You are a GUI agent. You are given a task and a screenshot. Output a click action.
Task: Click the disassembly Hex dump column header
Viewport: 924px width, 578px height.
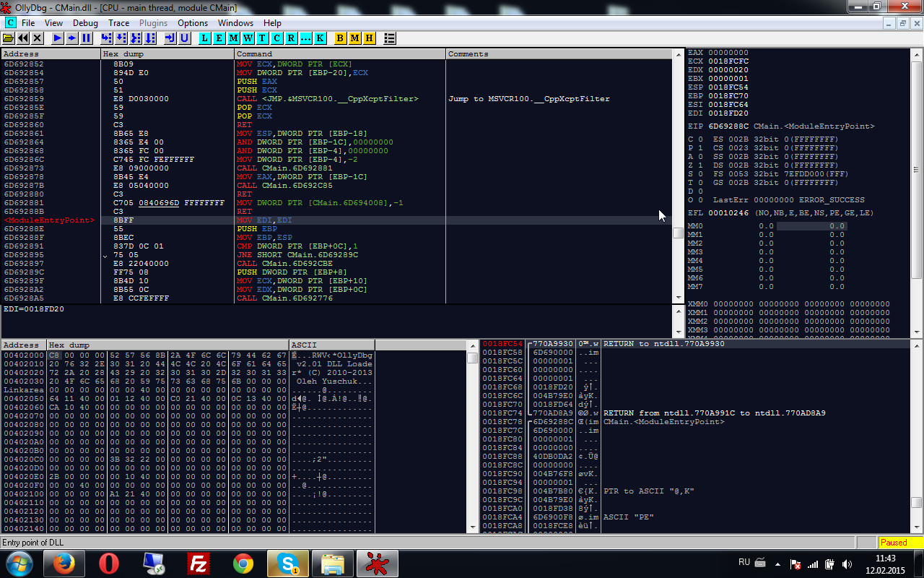point(167,54)
